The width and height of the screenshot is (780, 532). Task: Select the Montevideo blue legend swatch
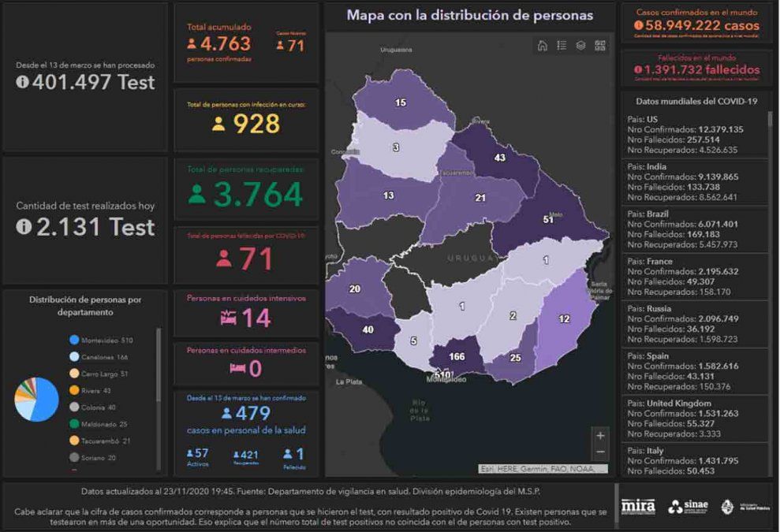[x=74, y=340]
